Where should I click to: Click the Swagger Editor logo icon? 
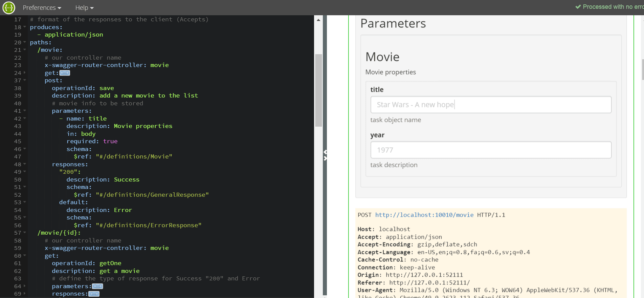point(9,7)
